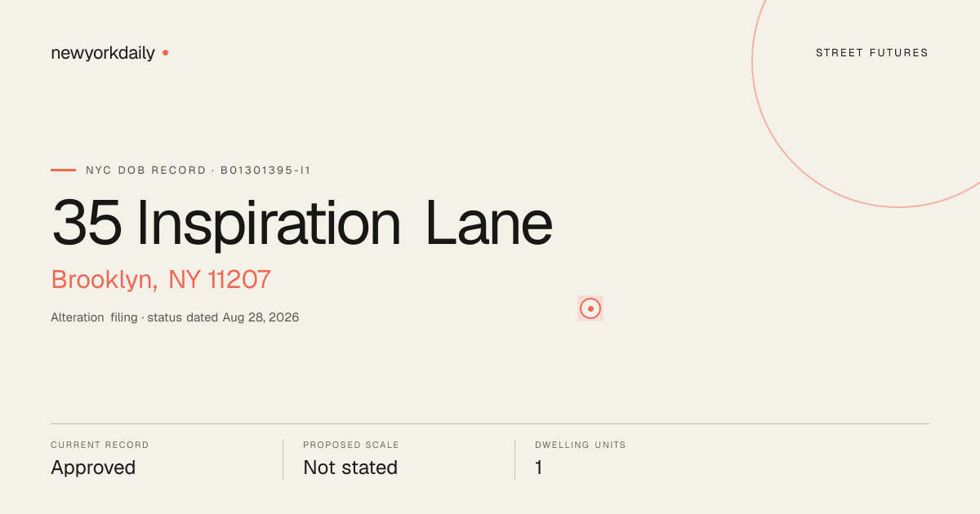Click the red target marker icon
The image size is (980, 514).
(590, 308)
